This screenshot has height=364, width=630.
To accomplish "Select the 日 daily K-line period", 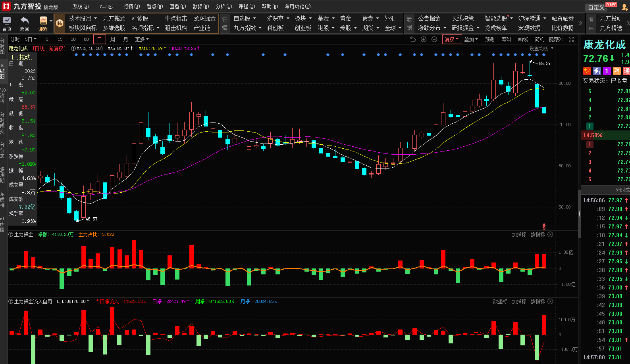I will point(99,39).
